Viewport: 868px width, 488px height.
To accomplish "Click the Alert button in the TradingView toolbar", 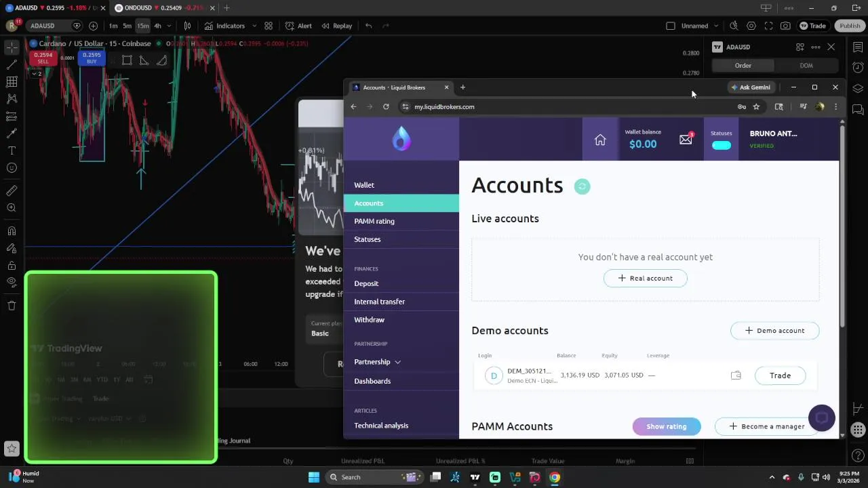I will tap(298, 26).
